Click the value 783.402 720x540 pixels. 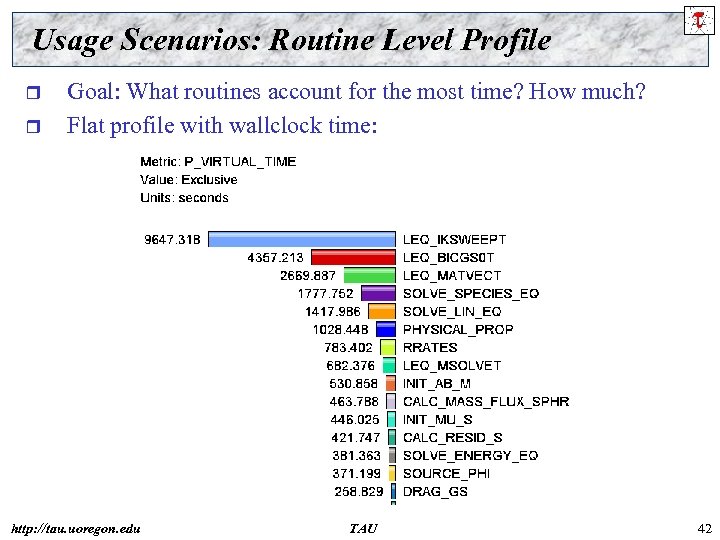coord(348,348)
